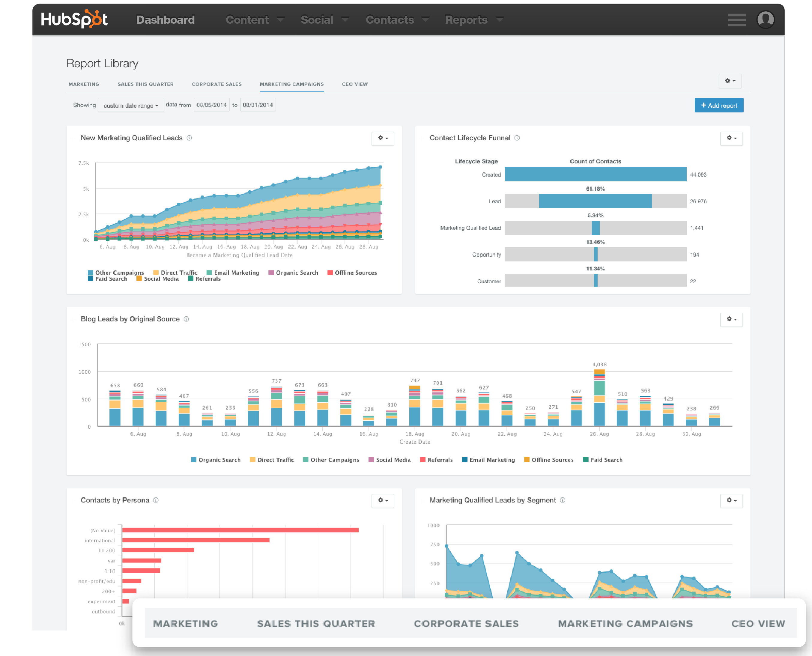Click the custom date range dropdown

pos(130,105)
